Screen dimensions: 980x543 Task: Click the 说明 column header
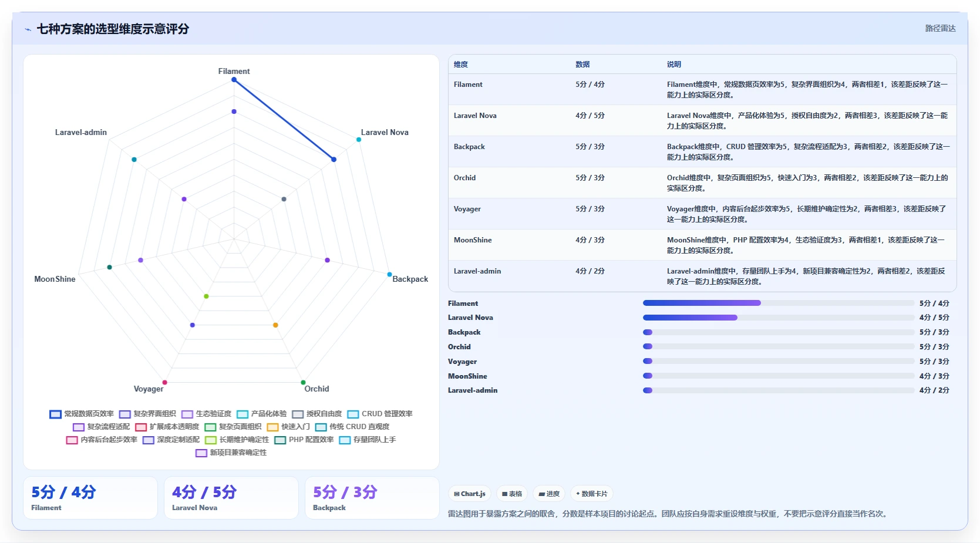click(674, 65)
